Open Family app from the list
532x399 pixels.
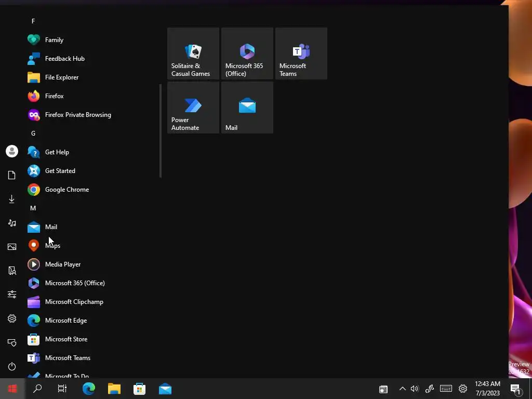pyautogui.click(x=91, y=39)
